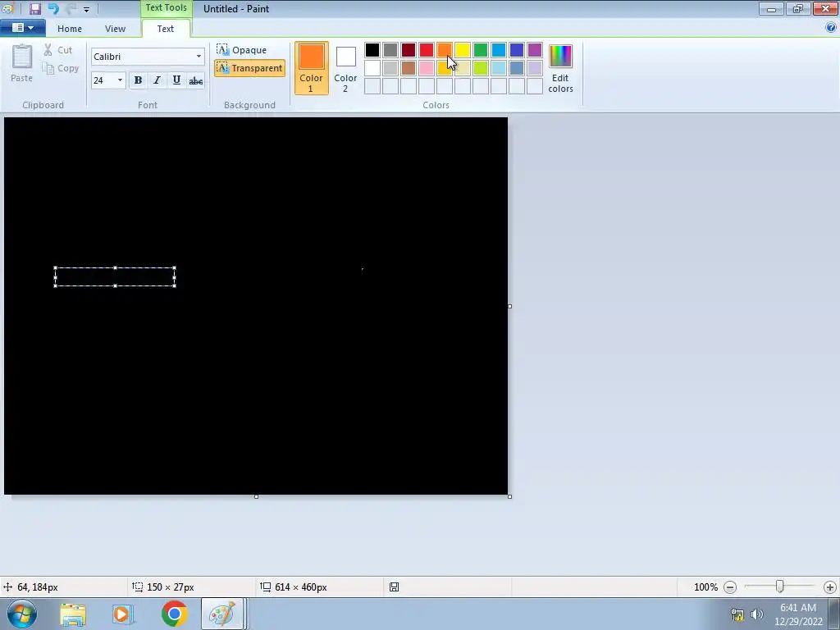Click the volume speaker tray icon
Screen dimensions: 840x630
(757, 614)
